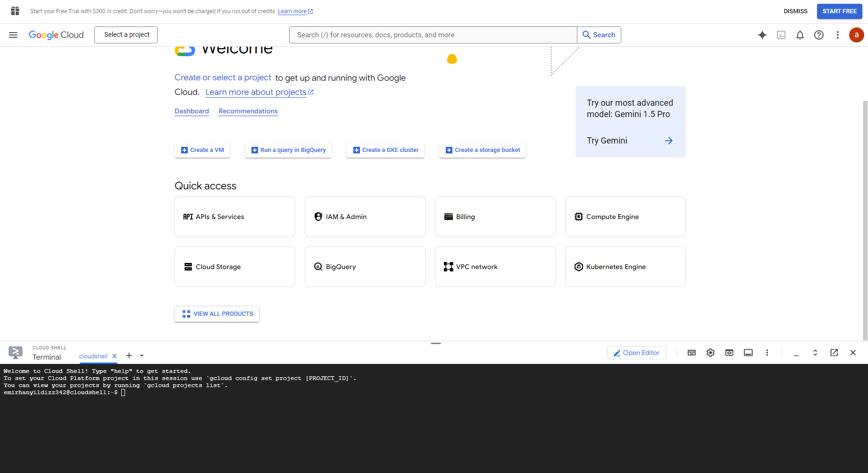Click VIEW ALL PRODUCTS
This screenshot has height=473, width=868.
tap(217, 314)
